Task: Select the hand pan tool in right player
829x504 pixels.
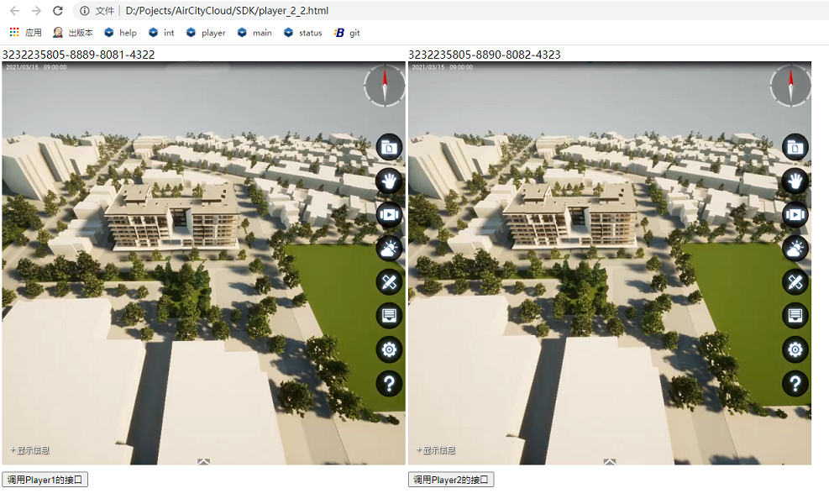Action: (795, 181)
